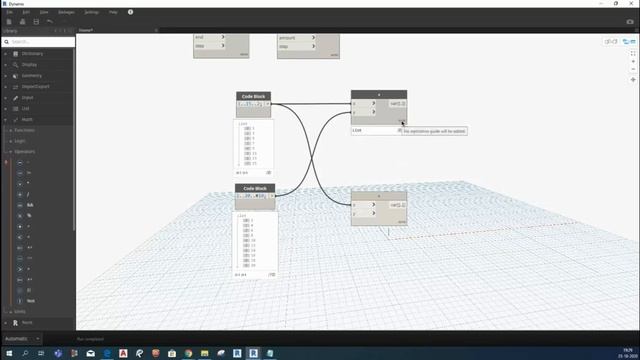Viewport: 640px width, 360px height.
Task: Click the Save toolbar icon
Action: tap(36, 22)
